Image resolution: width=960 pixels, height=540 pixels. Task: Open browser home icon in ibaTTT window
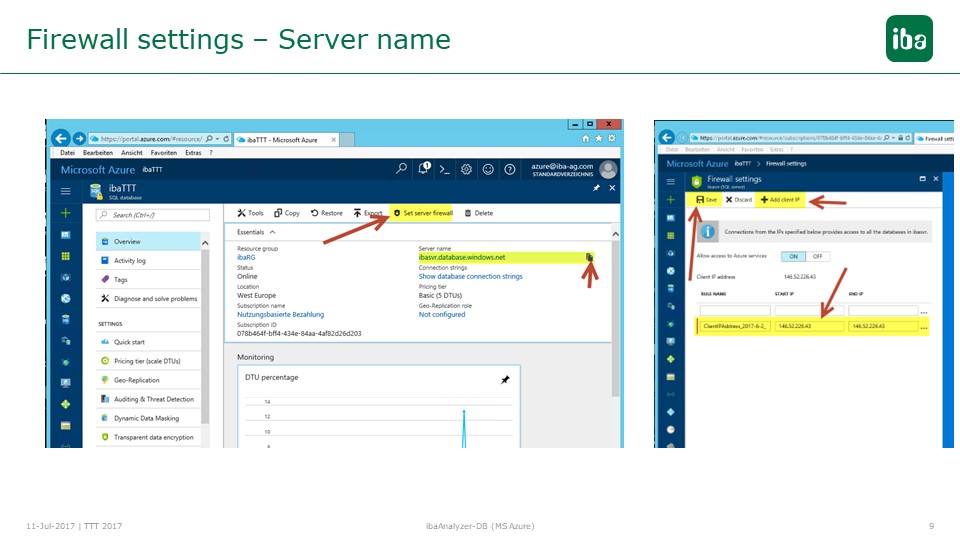tap(586, 138)
